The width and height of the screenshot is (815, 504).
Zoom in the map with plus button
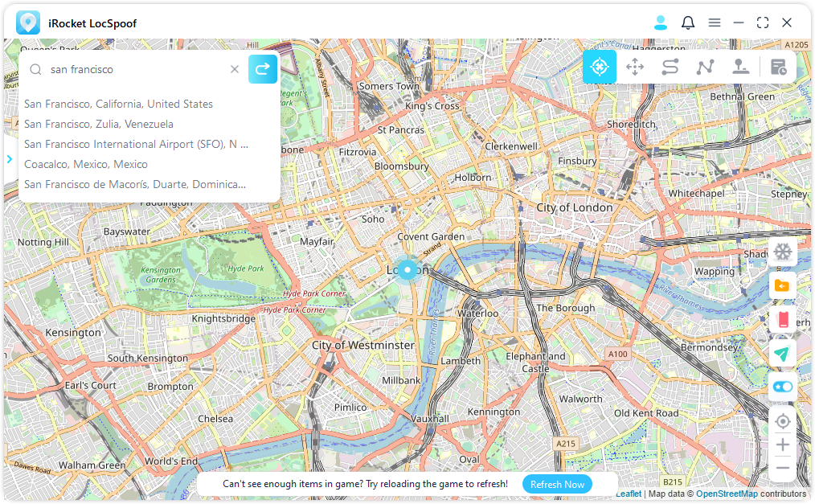tap(783, 445)
